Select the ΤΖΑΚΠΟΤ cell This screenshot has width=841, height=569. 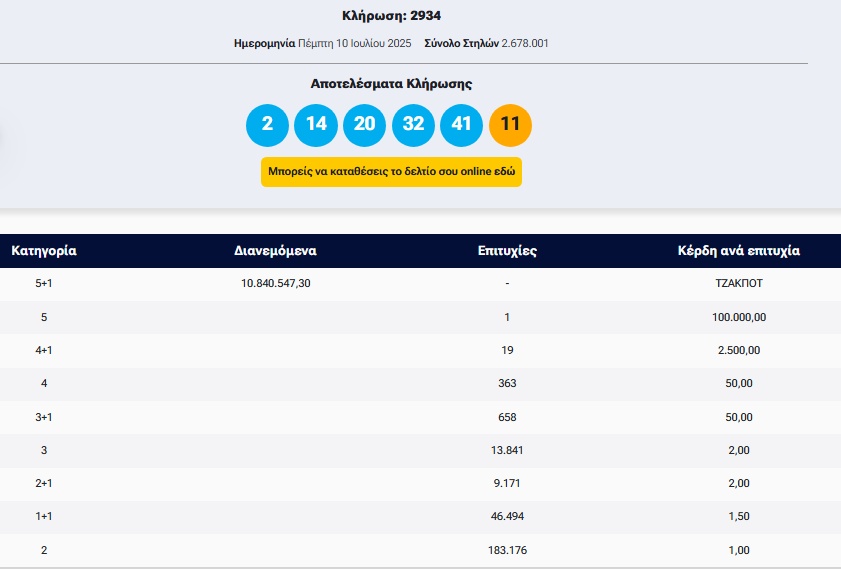click(739, 284)
